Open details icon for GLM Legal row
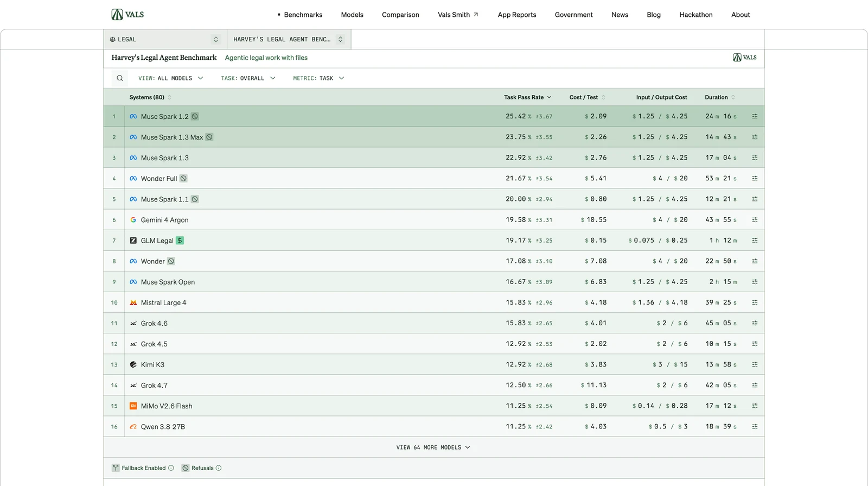This screenshot has width=868, height=486. click(755, 241)
